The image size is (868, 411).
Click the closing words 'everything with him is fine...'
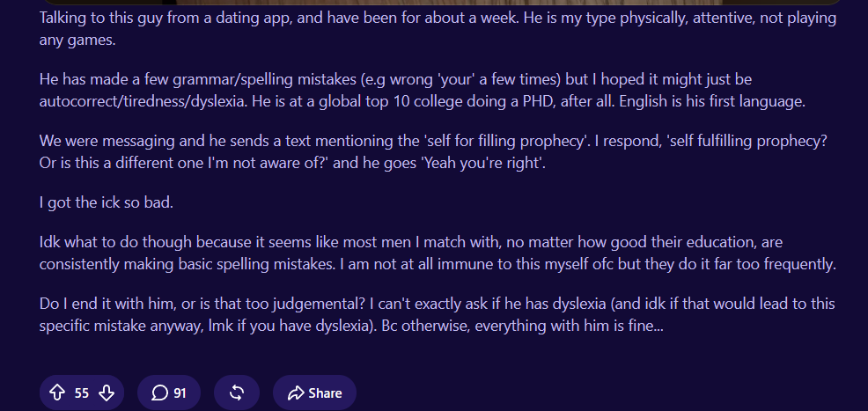pyautogui.click(x=569, y=326)
